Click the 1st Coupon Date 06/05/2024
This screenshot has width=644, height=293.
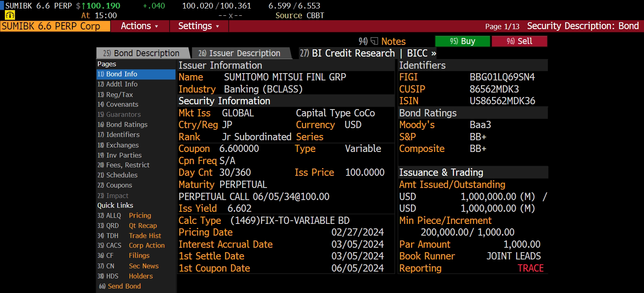(x=358, y=268)
